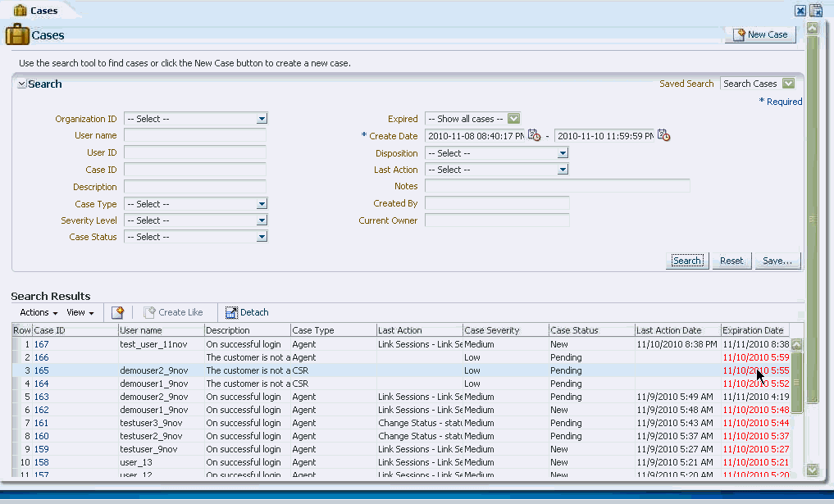The height and width of the screenshot is (504, 834).
Task: Open the Expired filter dropdown
Action: (x=513, y=119)
